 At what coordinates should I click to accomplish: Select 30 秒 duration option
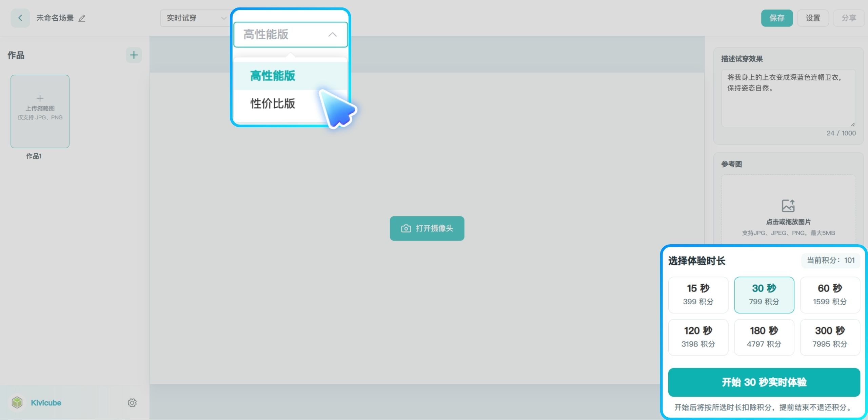(x=764, y=295)
